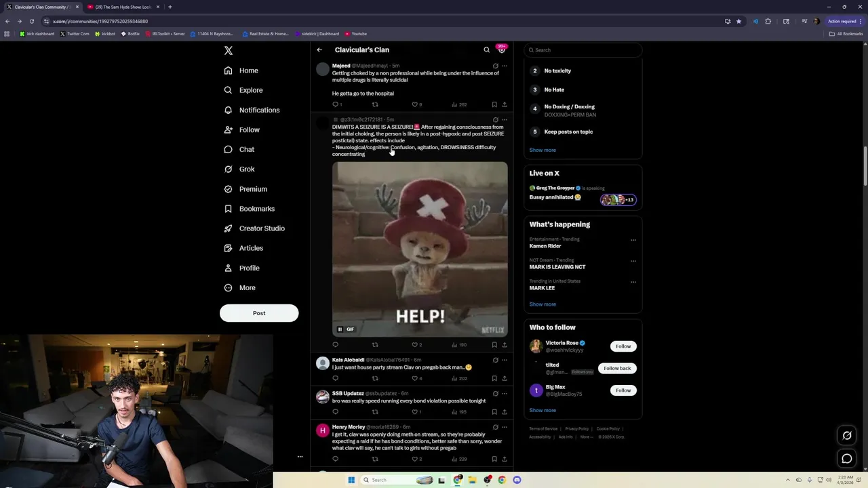868x488 pixels.
Task: Go back using the arrow beside Clavicular's Clan
Action: coord(319,49)
